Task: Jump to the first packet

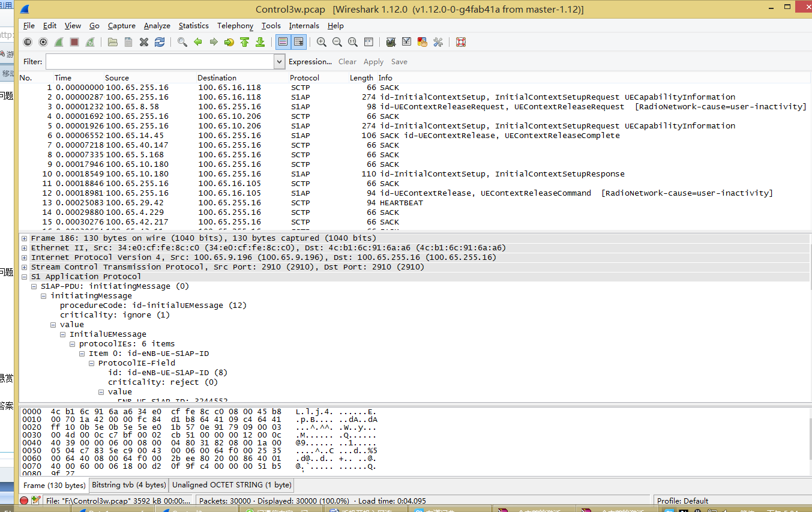Action: click(245, 42)
